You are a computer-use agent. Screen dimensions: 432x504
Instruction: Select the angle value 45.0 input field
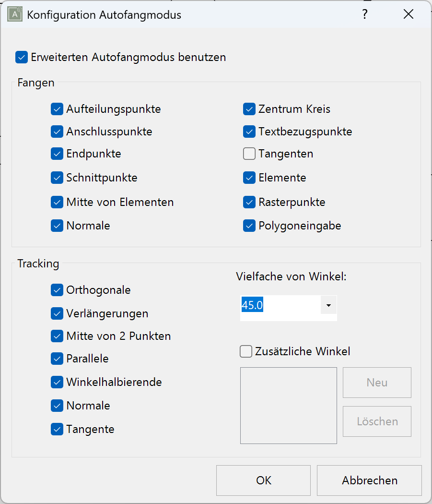pyautogui.click(x=269, y=305)
